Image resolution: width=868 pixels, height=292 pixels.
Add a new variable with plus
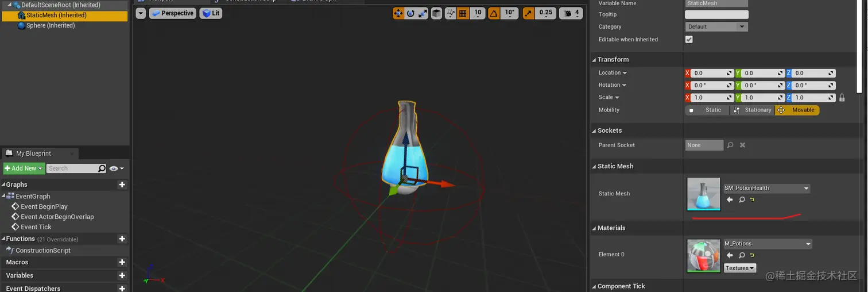tap(122, 275)
